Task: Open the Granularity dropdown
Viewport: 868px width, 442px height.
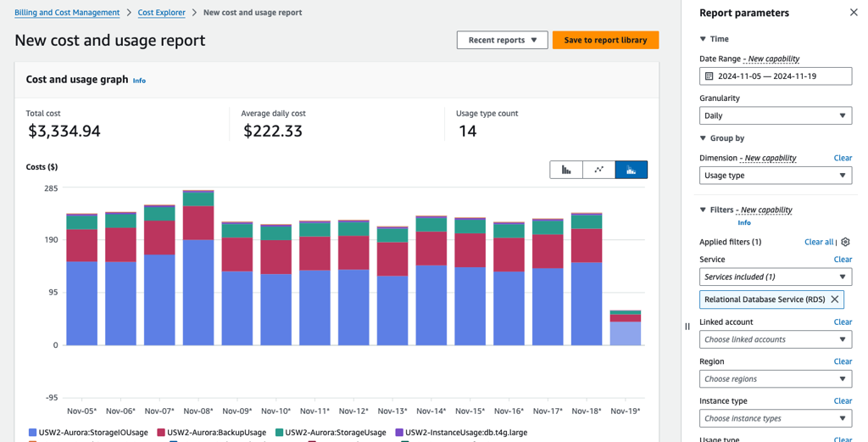Action: (776, 115)
